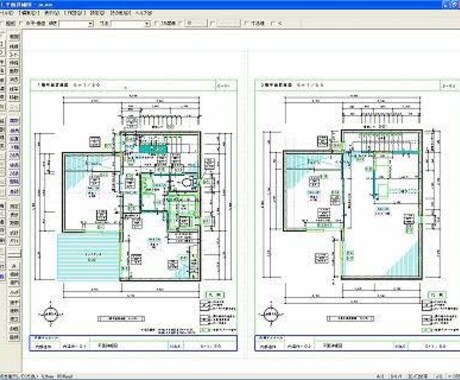Screen dimensions: 460x380
Task: Click the 平面詳細図 drawing name in 1F title block
Action: click(x=108, y=346)
